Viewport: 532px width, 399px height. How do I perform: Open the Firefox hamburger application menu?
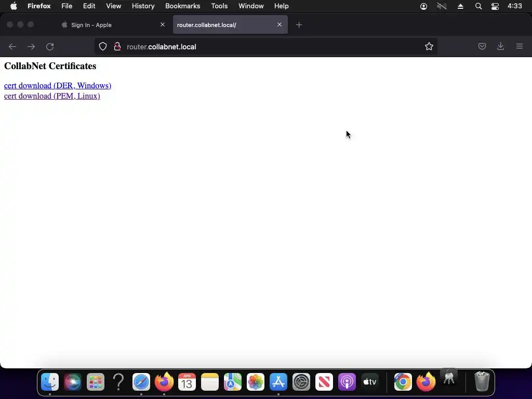pos(520,46)
